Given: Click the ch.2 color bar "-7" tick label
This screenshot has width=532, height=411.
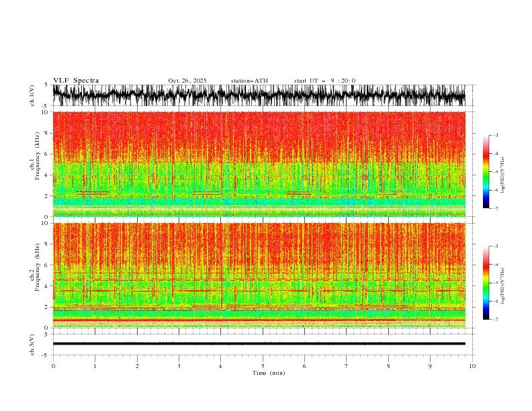Looking at the screenshot, I should pos(496,319).
